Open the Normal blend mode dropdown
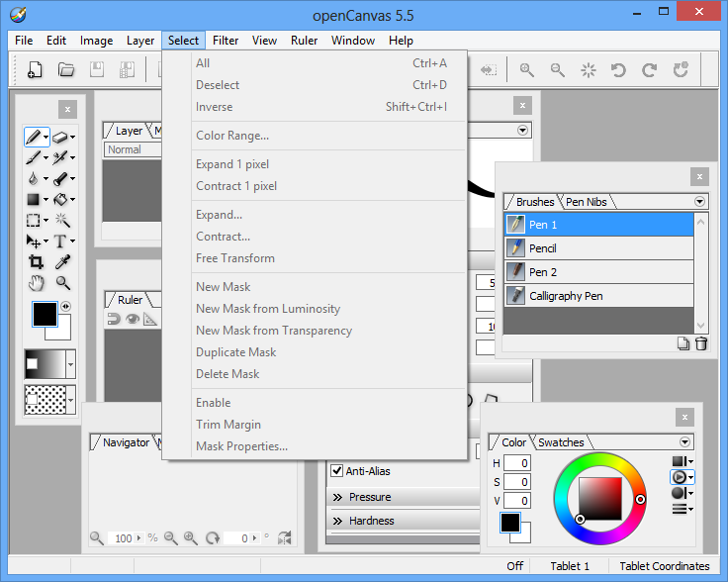Image resolution: width=728 pixels, height=582 pixels. point(133,149)
